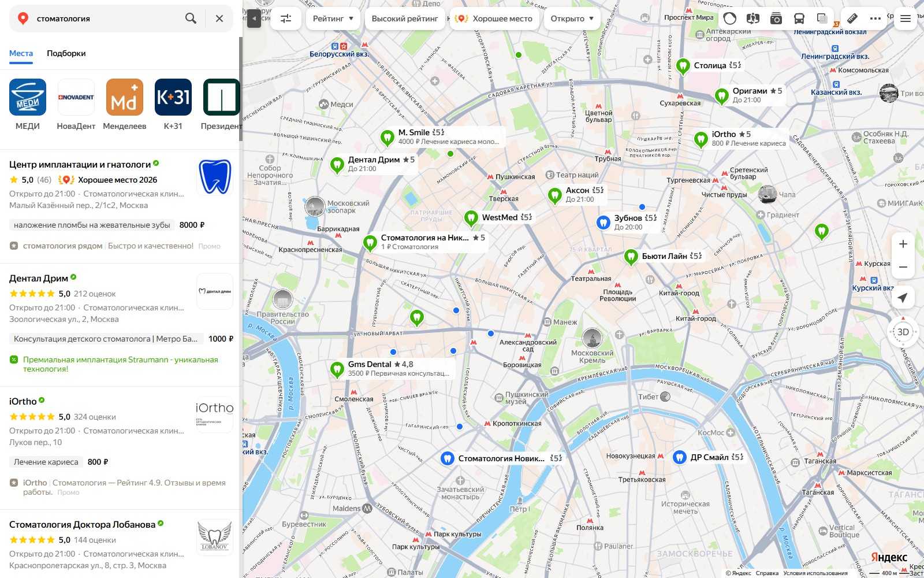The image size is (924, 578).
Task: Select the Менделеев chain shortcut
Action: [125, 105]
